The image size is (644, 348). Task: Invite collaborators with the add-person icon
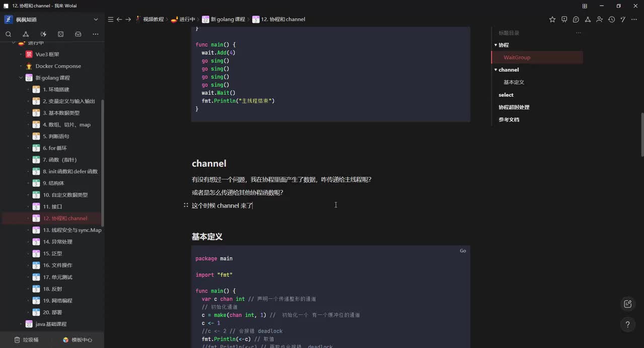tap(599, 19)
